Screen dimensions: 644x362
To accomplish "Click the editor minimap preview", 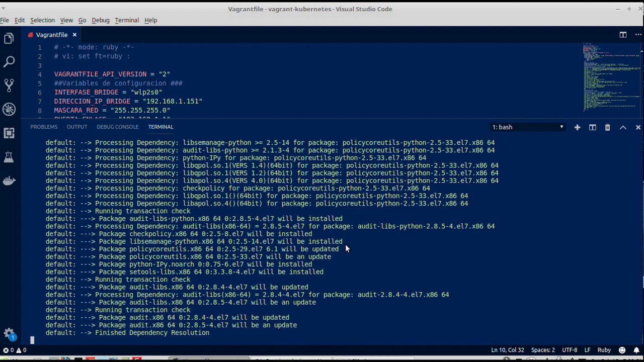I will 611,78.
